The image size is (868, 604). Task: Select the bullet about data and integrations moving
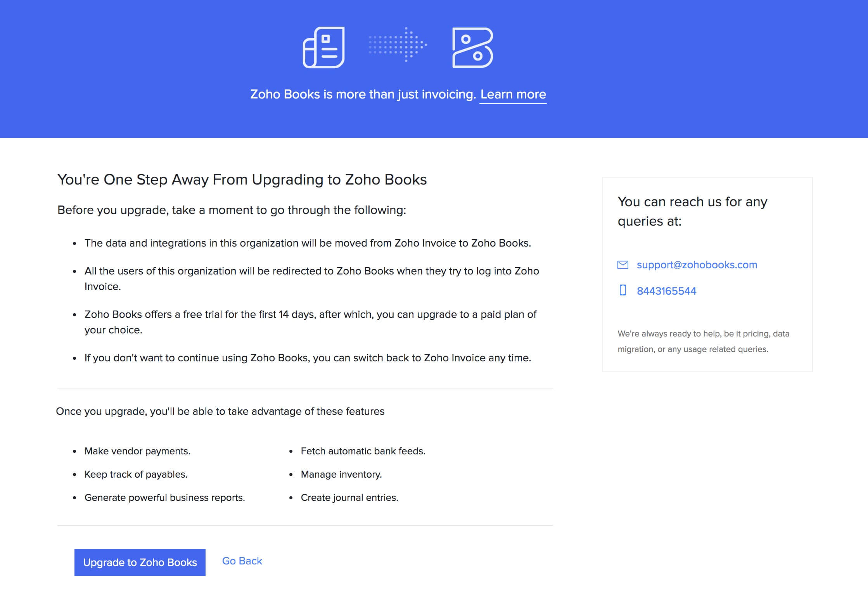pos(308,243)
